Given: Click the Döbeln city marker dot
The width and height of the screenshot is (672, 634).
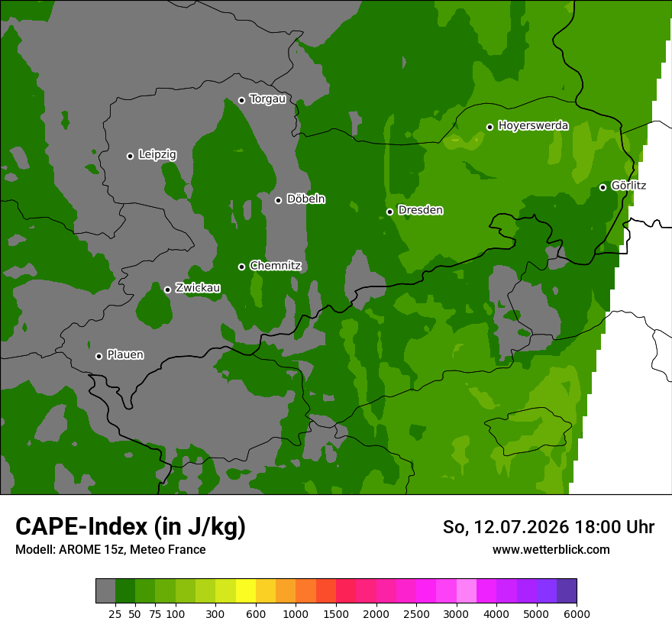Looking at the screenshot, I should coord(278,200).
